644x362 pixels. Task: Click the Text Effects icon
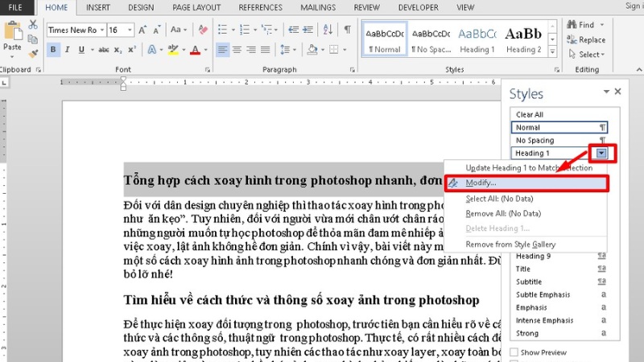[152, 50]
